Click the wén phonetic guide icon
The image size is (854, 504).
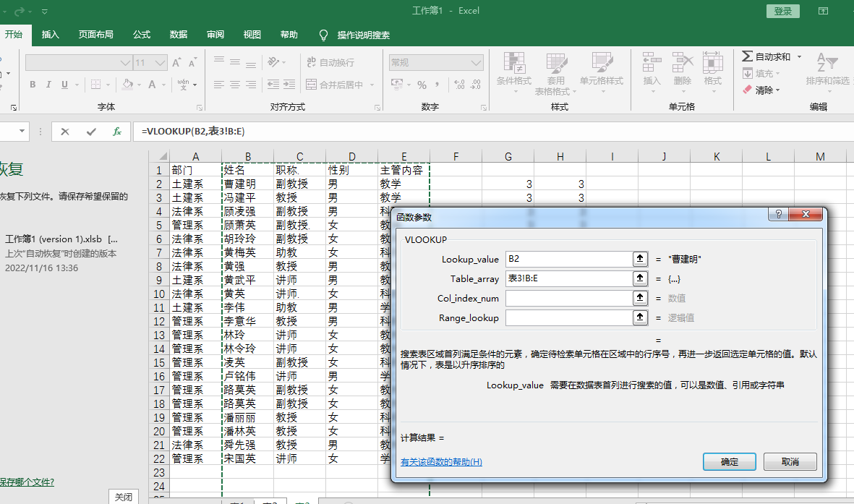coord(184,85)
